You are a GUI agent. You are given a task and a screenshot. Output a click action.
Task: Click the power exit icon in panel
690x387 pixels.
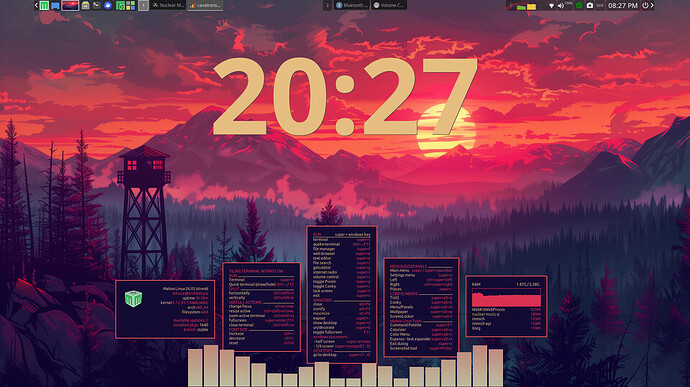click(645, 5)
